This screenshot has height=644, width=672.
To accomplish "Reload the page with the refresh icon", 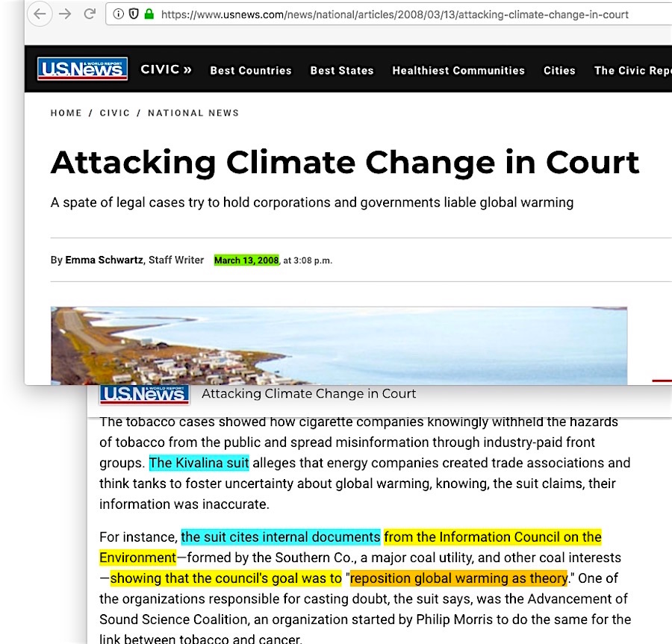I will click(x=90, y=14).
